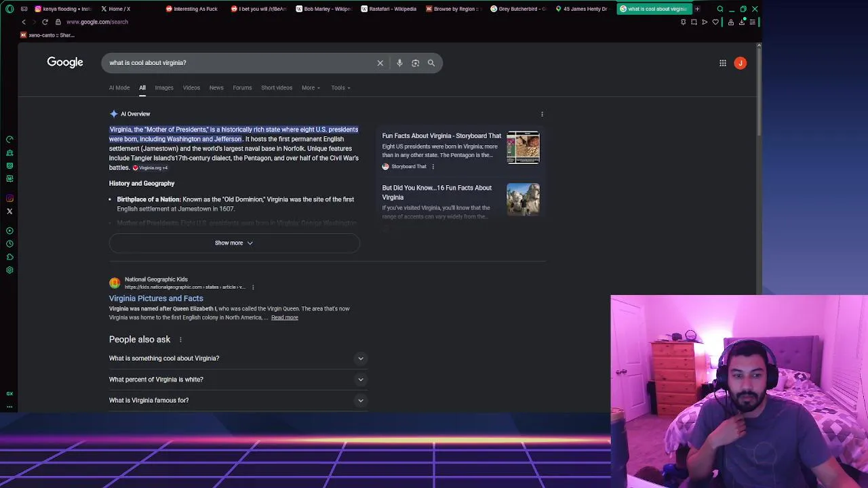Go back using the browser back arrow
The image size is (868, 488).
[24, 22]
